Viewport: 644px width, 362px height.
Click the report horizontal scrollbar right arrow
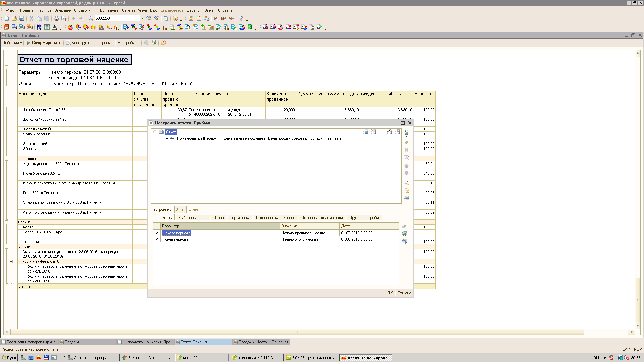[631, 332]
